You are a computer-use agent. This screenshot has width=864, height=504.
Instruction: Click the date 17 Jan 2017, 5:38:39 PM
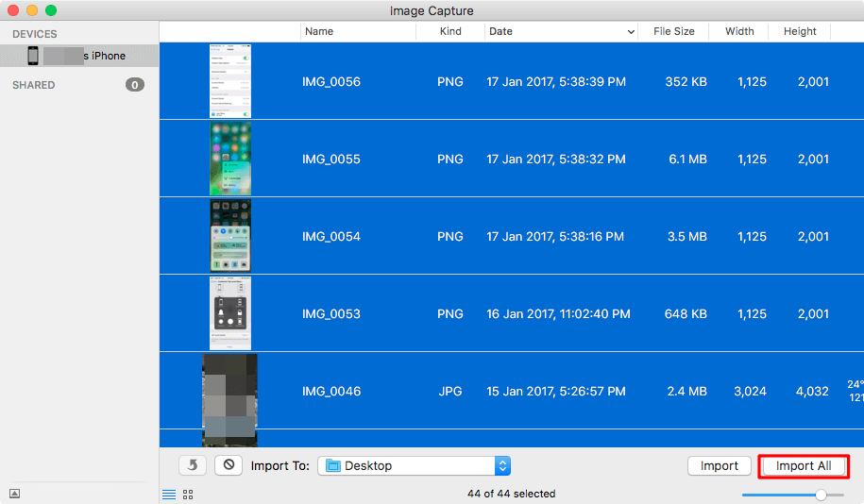click(x=556, y=81)
